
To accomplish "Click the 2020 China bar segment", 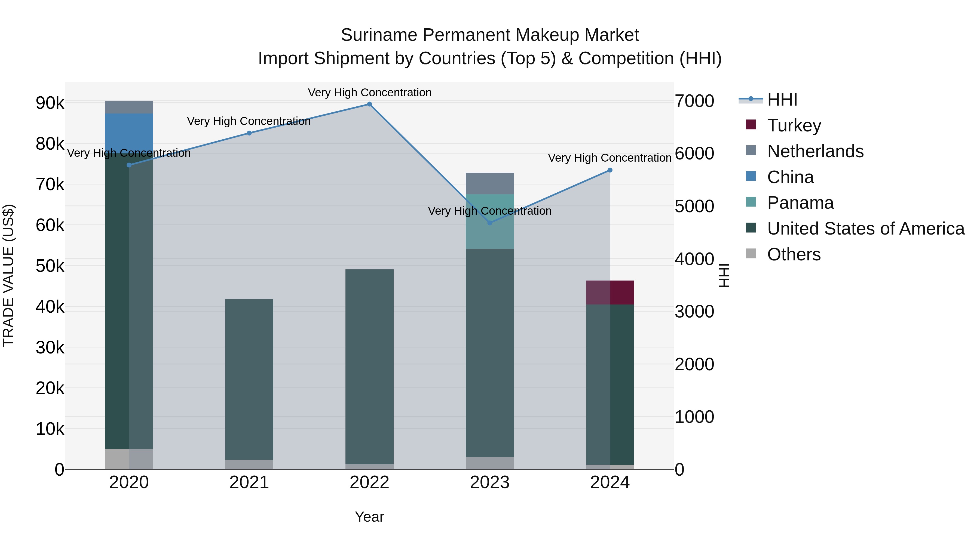I will coord(129,133).
